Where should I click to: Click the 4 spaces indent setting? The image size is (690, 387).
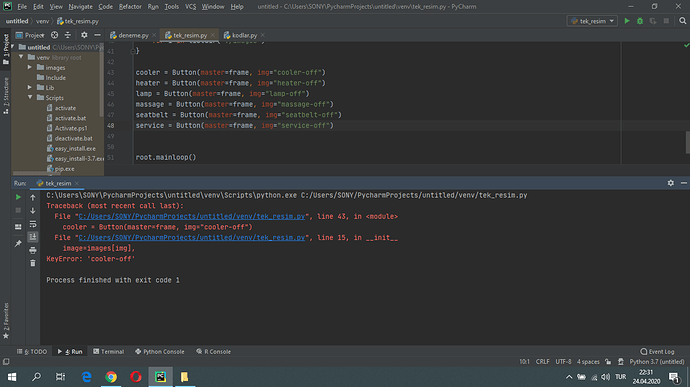tap(588, 361)
